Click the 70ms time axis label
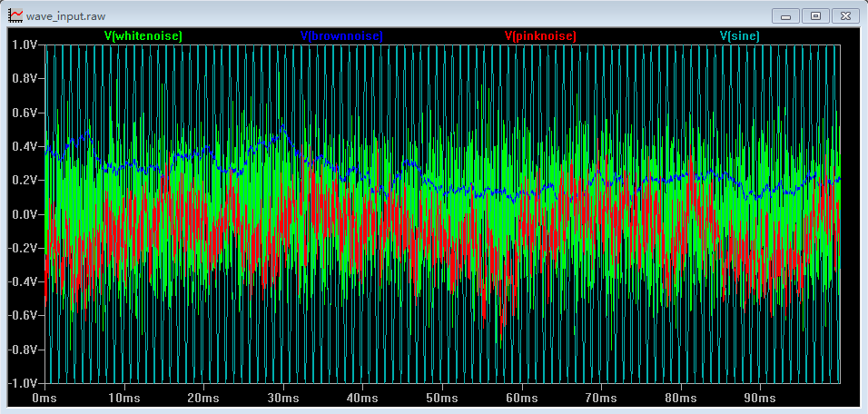This screenshot has height=414, width=868. coord(601,399)
